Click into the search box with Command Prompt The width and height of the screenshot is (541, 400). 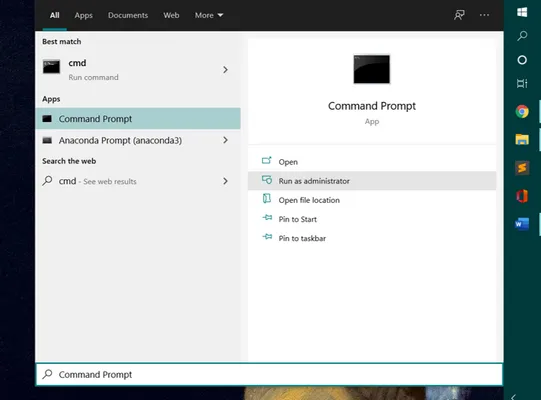click(269, 374)
